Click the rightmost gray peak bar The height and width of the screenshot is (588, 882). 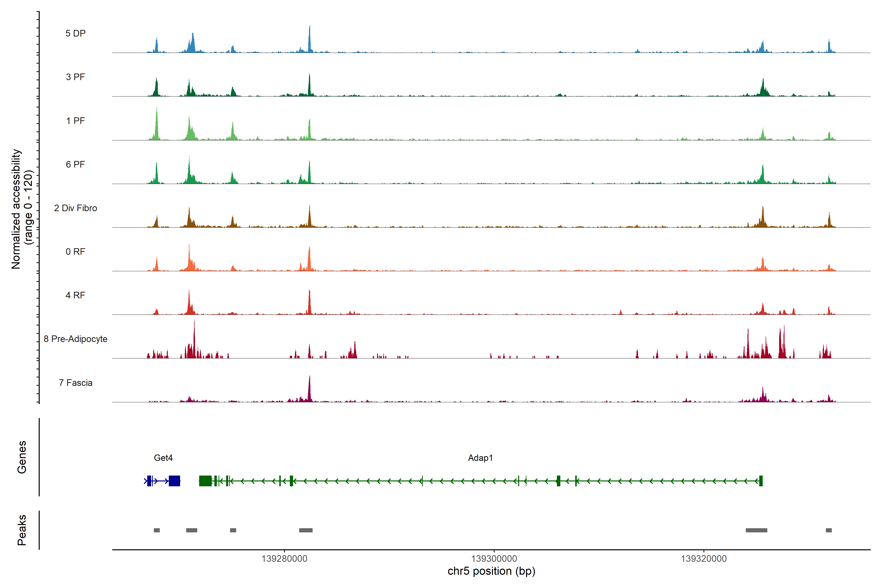[x=829, y=530]
